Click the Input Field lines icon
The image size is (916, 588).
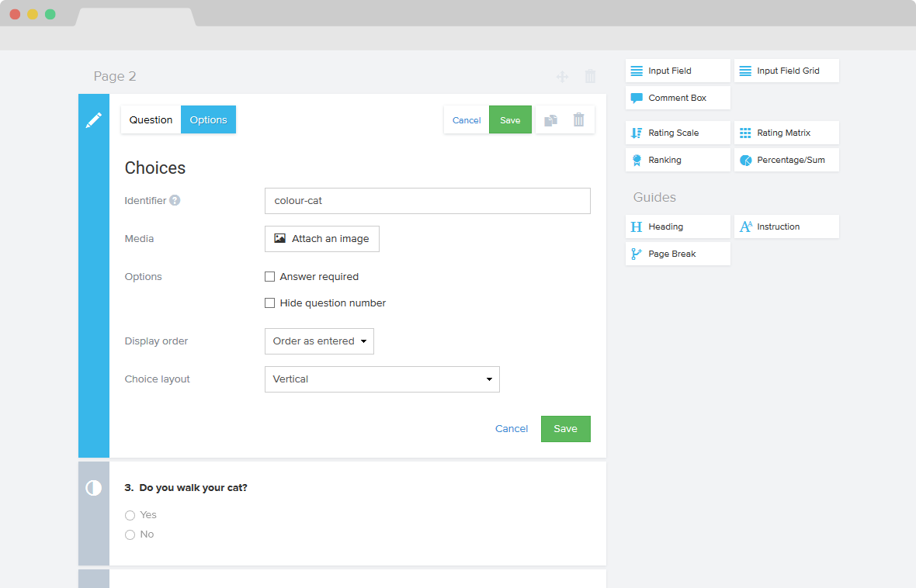coord(637,71)
